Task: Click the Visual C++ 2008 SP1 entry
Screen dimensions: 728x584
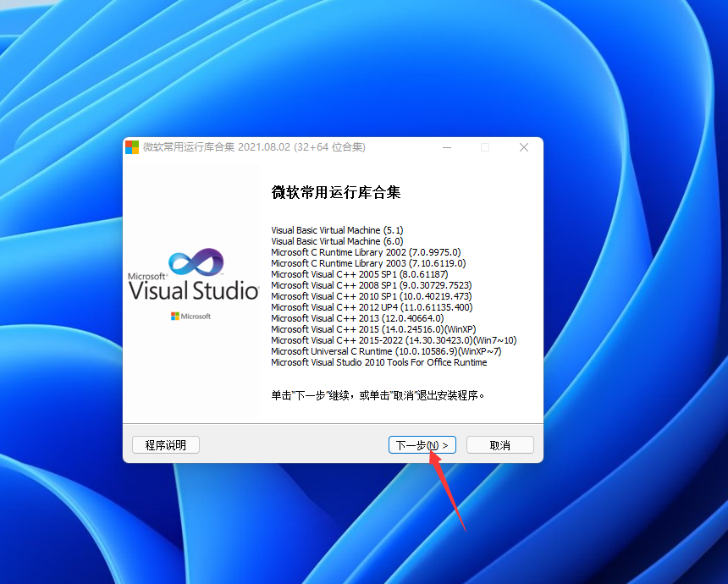Action: [372, 285]
